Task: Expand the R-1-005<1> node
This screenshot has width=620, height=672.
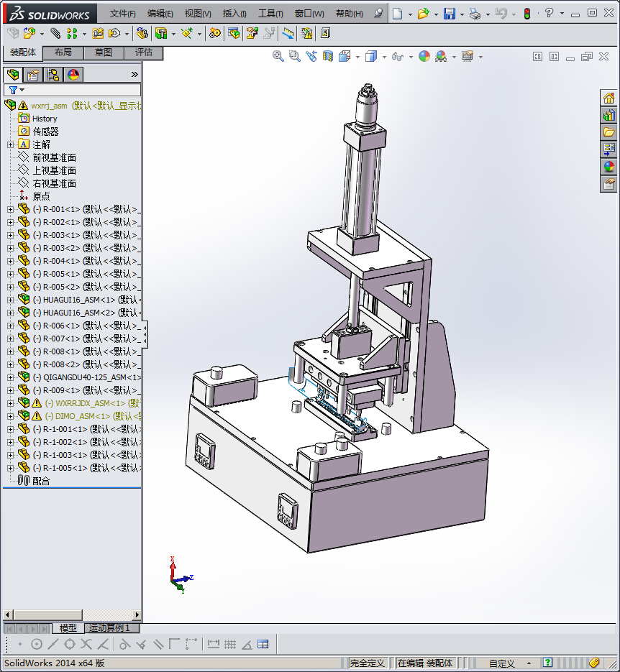Action: [10, 468]
